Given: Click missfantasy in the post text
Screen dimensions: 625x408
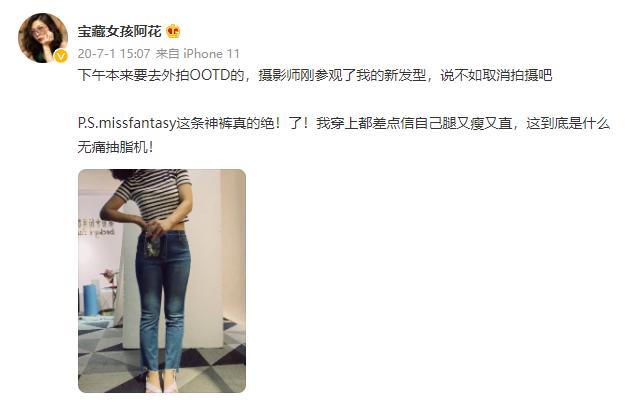Looking at the screenshot, I should point(137,124).
